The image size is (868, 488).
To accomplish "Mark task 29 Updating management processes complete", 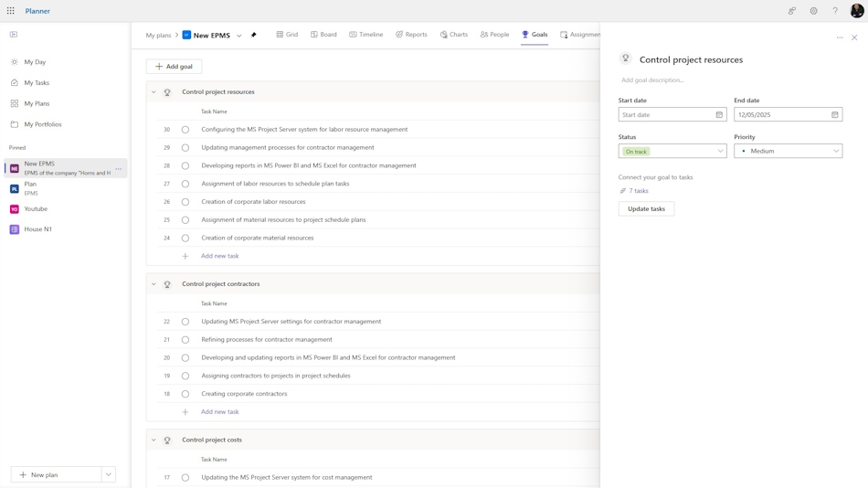I will 185,148.
